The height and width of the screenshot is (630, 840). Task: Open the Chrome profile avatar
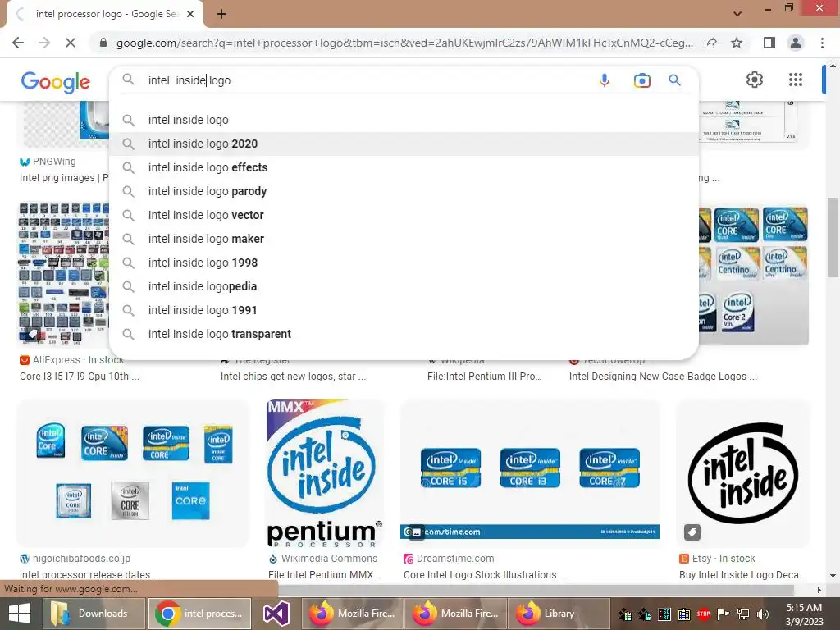[x=796, y=43]
